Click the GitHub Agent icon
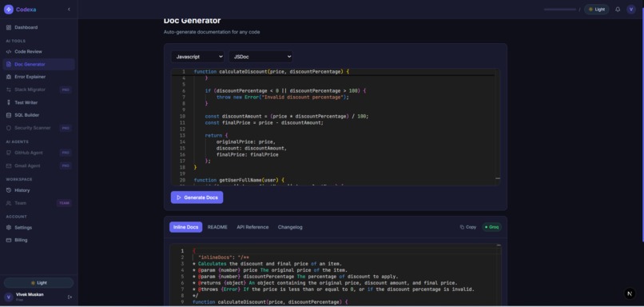This screenshot has height=307, width=644. (9, 153)
